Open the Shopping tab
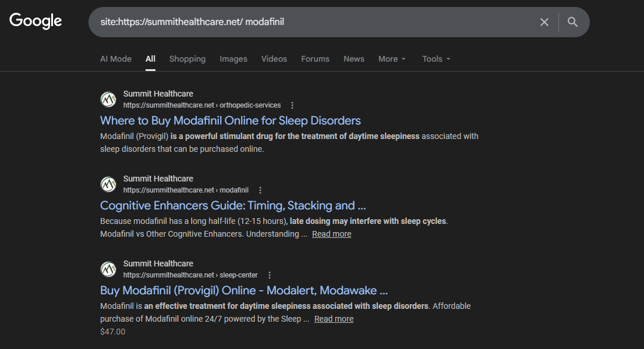Screen dimensions: 644x349 click(x=187, y=59)
